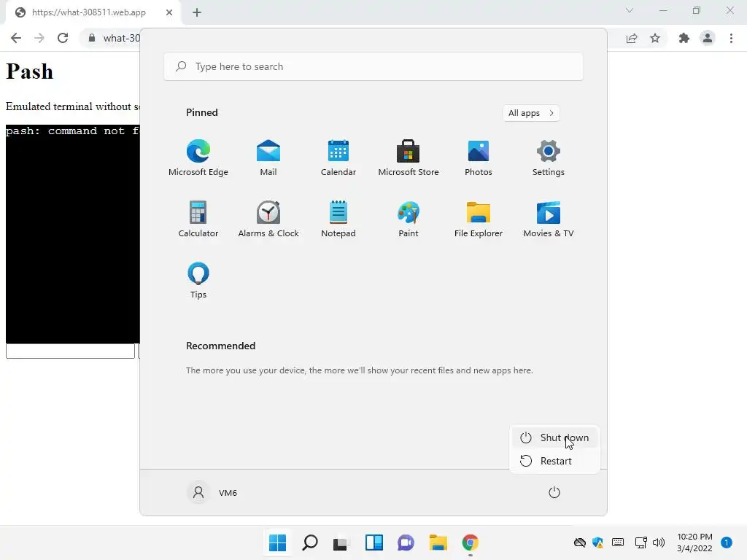Screen dimensions: 747x560
Task: Open a new Chrome tab
Action: [197, 12]
